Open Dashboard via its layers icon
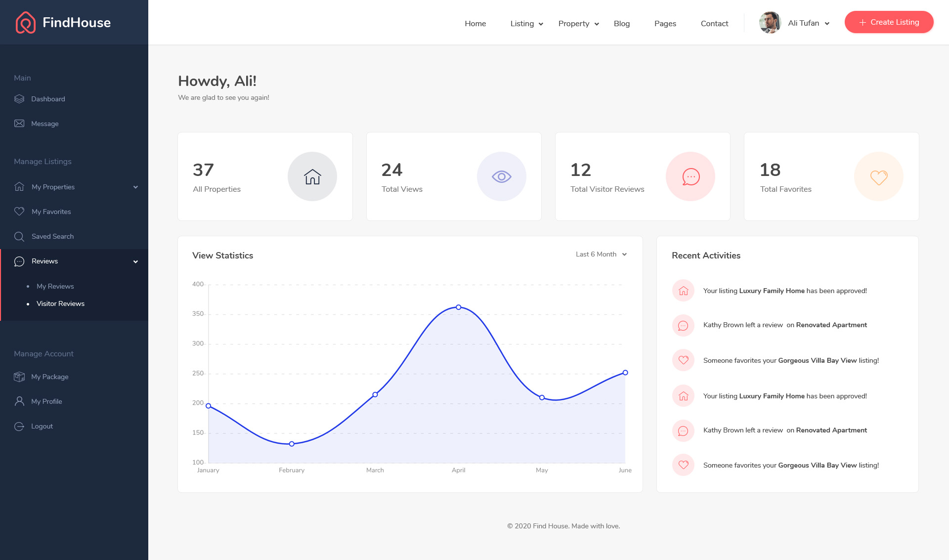This screenshot has height=560, width=949. 19,99
